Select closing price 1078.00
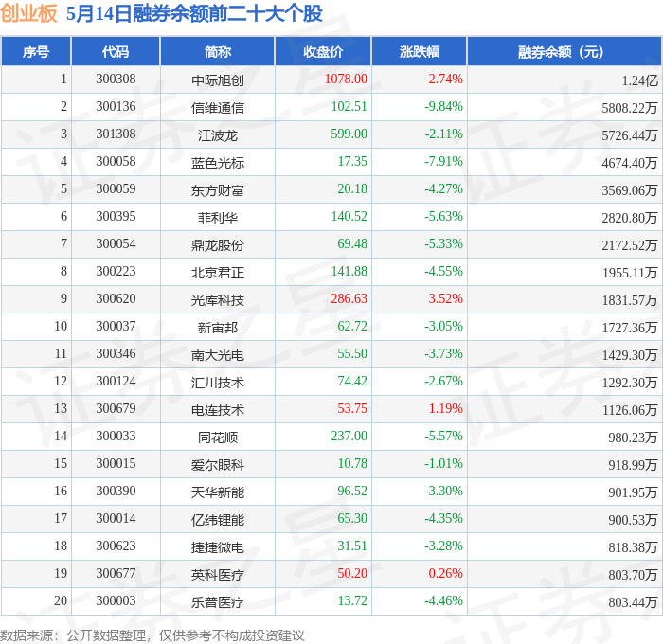The height and width of the screenshot is (644, 663). 346,79
